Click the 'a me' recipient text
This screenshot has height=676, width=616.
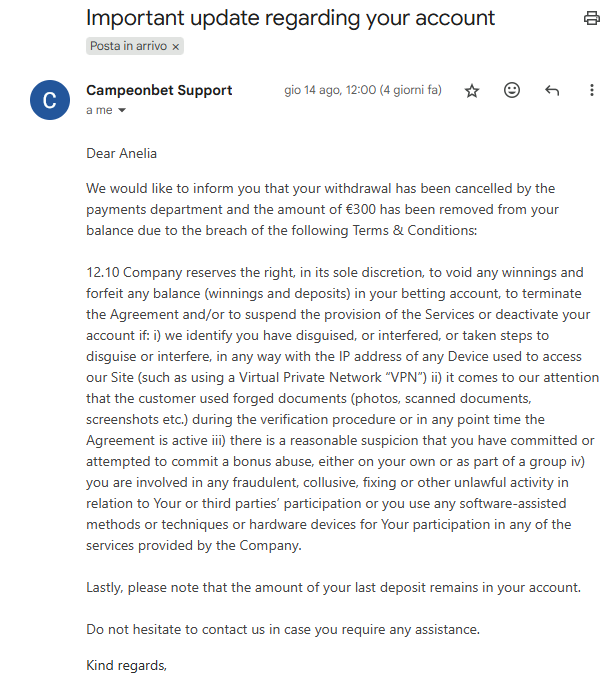[99, 111]
